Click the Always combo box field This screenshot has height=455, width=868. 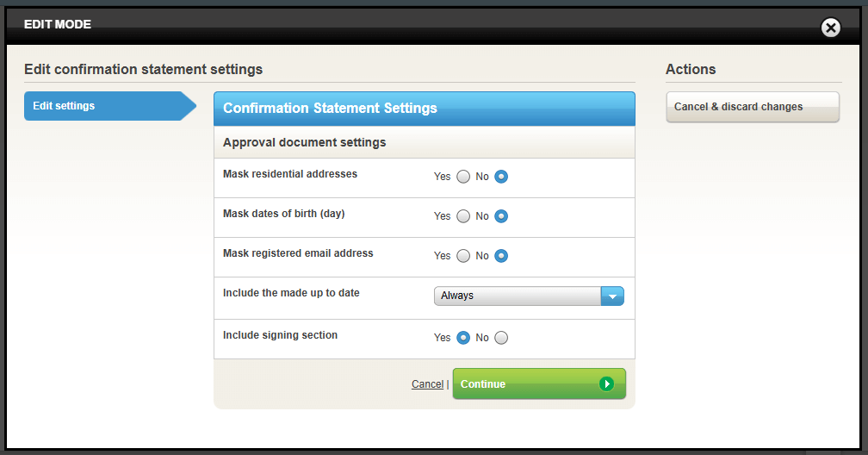pos(517,296)
